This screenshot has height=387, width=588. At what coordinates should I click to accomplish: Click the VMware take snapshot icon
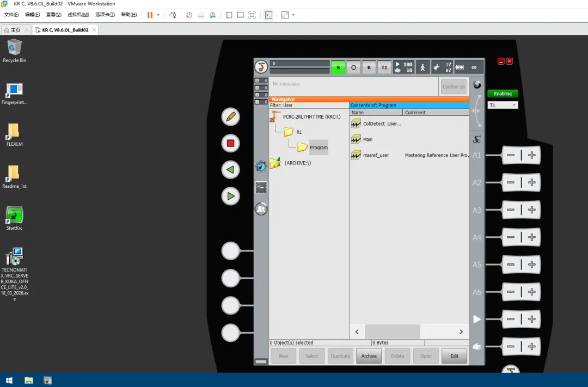[189, 15]
